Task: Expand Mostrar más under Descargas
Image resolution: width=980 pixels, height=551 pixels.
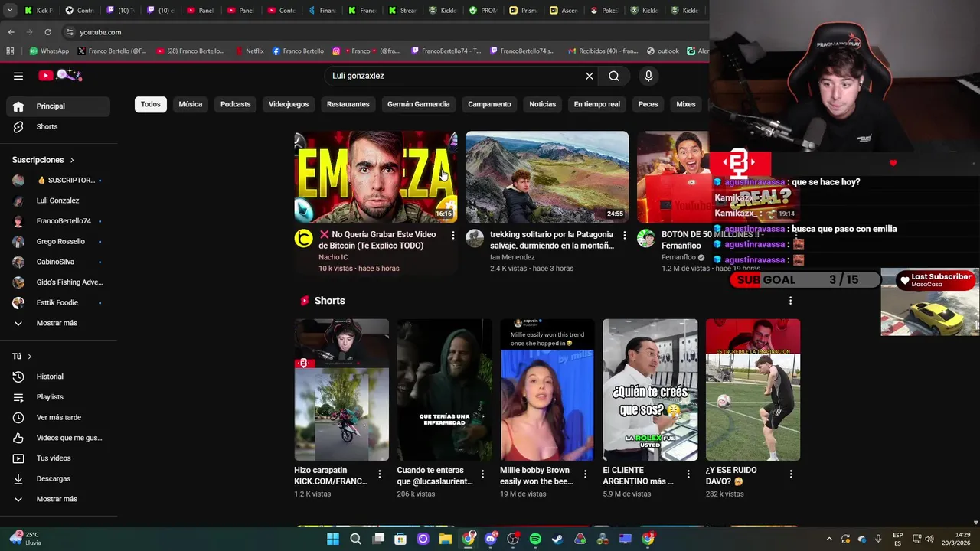Action: [x=58, y=499]
